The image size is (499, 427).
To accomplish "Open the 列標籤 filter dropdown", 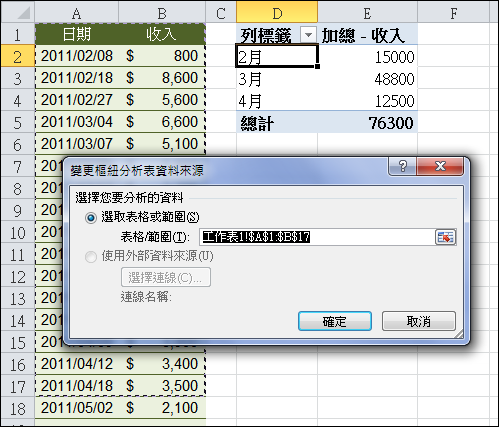I will click(x=308, y=35).
